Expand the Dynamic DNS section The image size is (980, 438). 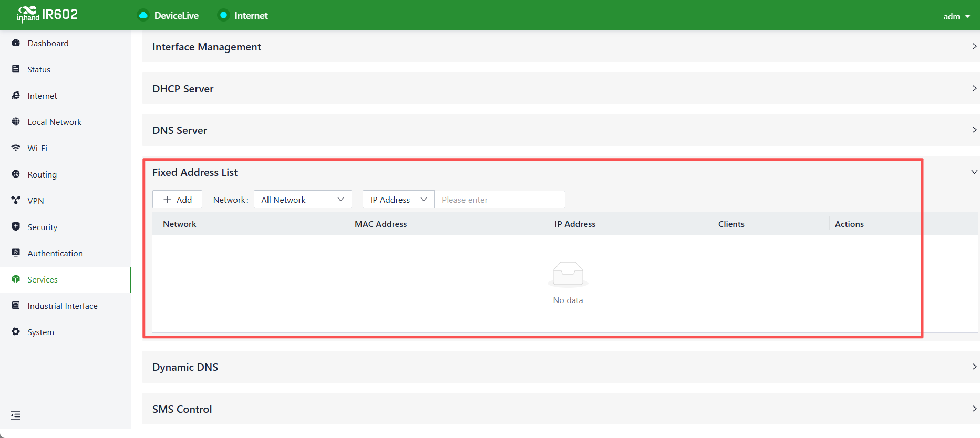click(x=561, y=367)
